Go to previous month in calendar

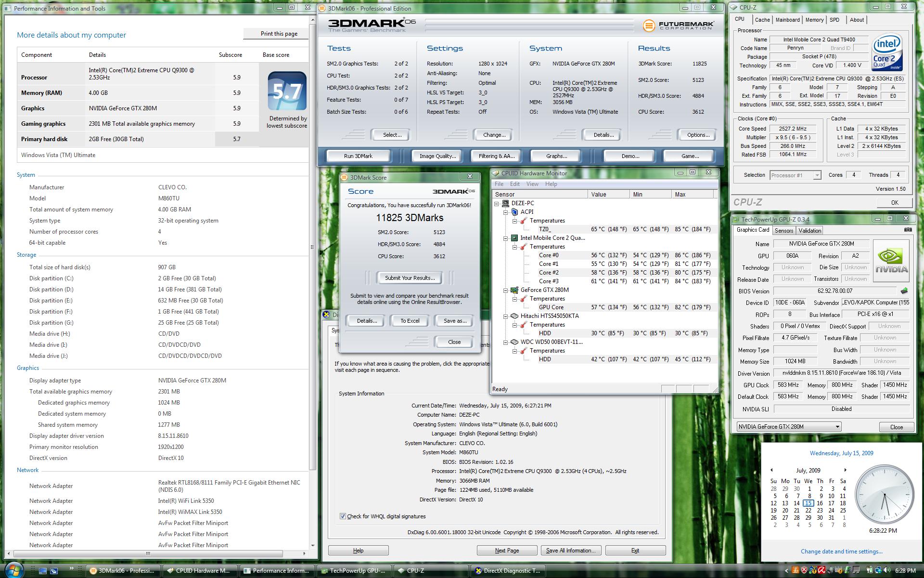tap(771, 470)
